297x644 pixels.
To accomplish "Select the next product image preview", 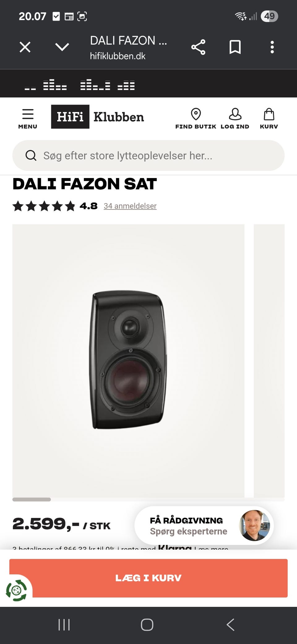I will pos(269,361).
